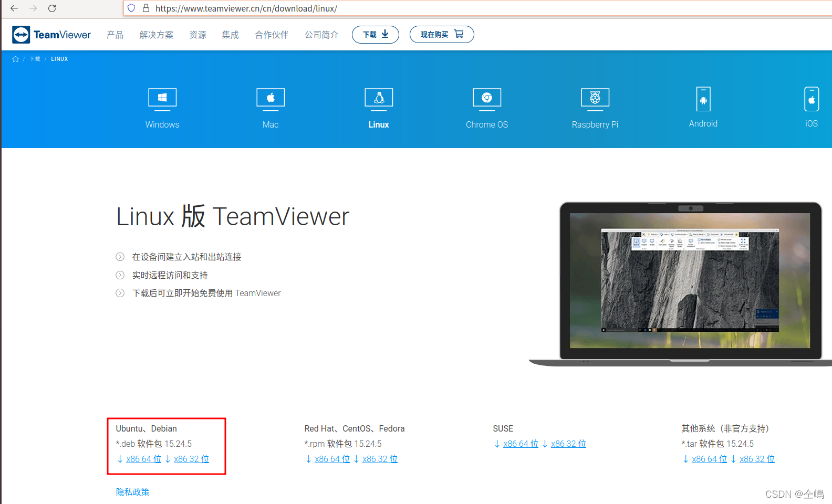Image resolution: width=832 pixels, height=504 pixels.
Task: Click the padlock site security icon
Action: pyautogui.click(x=146, y=8)
